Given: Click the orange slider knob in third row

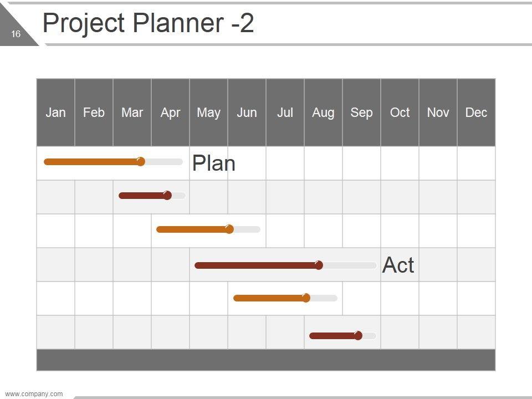Looking at the screenshot, I should [x=229, y=229].
